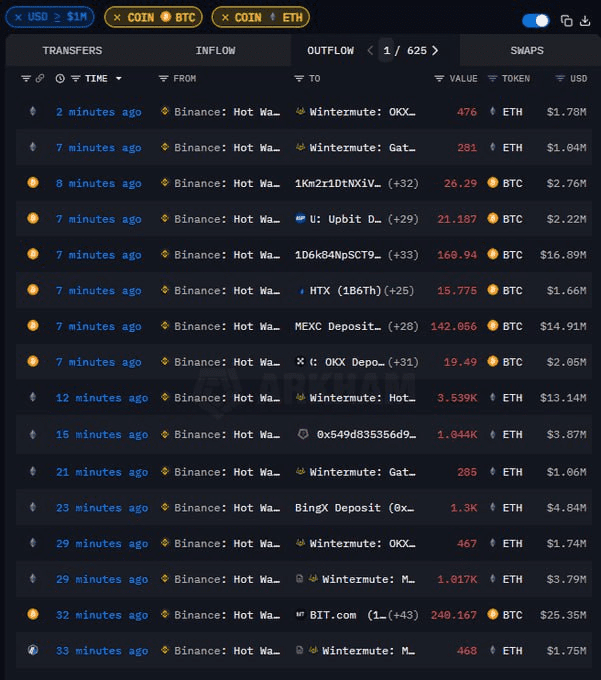The height and width of the screenshot is (680, 601).
Task: Open the TO column filter
Action: (x=299, y=78)
